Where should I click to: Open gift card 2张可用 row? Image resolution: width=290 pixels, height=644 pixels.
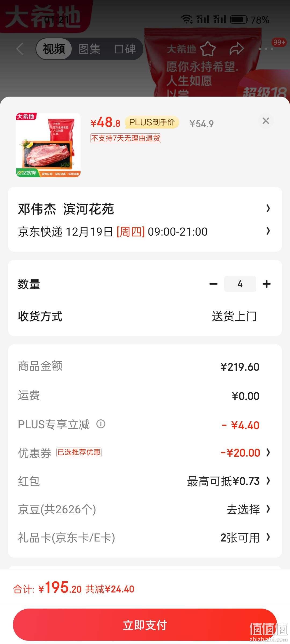click(145, 538)
